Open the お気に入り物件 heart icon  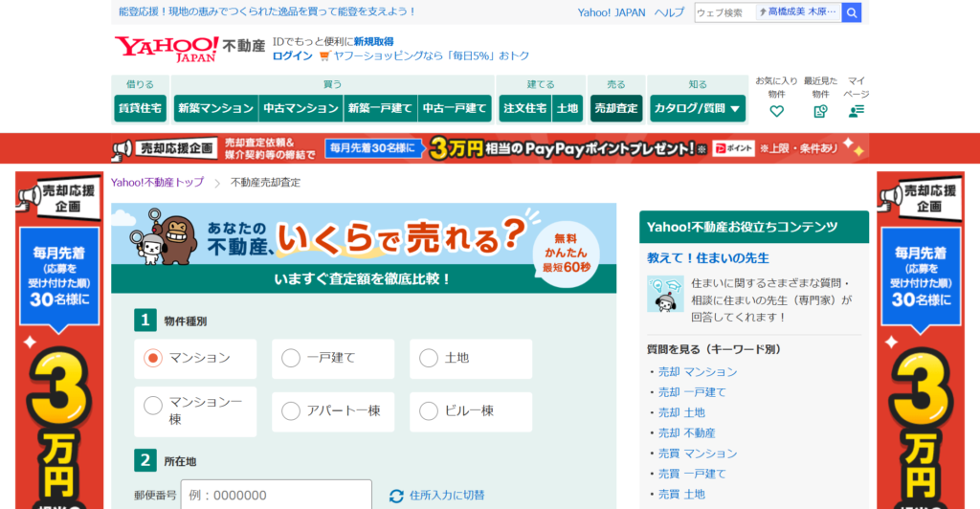coord(776,111)
